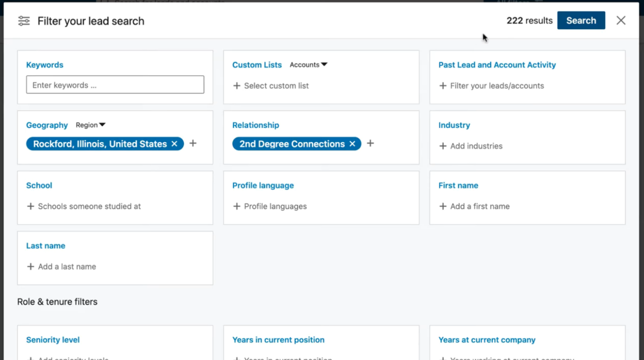The height and width of the screenshot is (360, 644).
Task: Focus the Enter keywords input field
Action: click(x=115, y=85)
